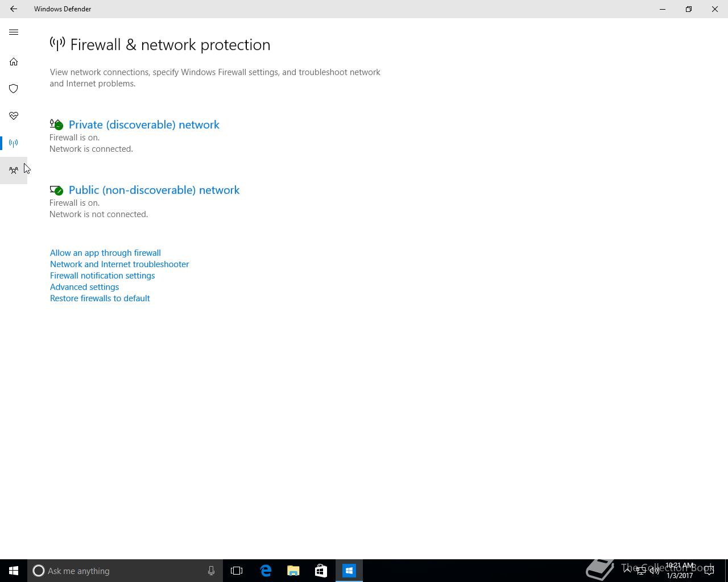Click Restore firewalls to default
728x582 pixels.
100,298
